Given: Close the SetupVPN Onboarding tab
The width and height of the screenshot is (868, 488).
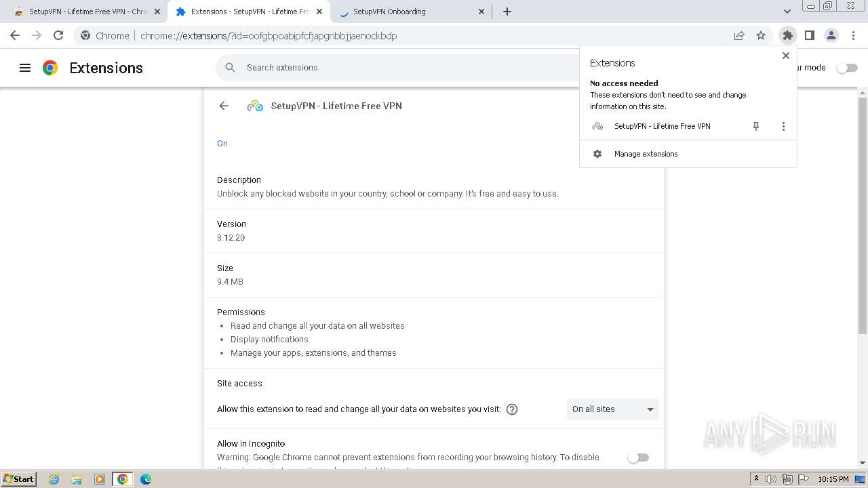Looking at the screenshot, I should pyautogui.click(x=481, y=12).
